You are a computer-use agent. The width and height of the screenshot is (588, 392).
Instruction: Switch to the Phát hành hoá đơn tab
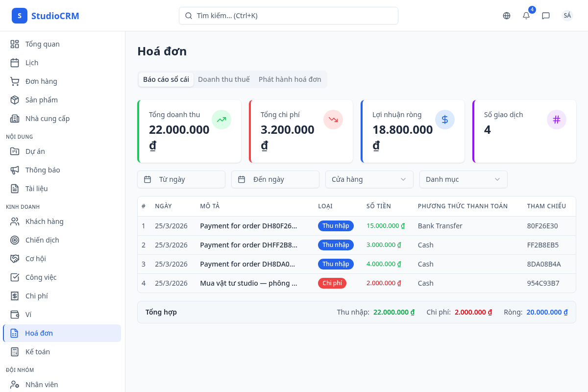click(290, 79)
